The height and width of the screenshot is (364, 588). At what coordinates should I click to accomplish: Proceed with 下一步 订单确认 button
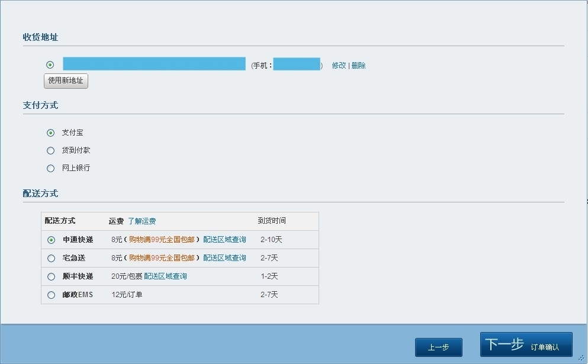point(526,344)
